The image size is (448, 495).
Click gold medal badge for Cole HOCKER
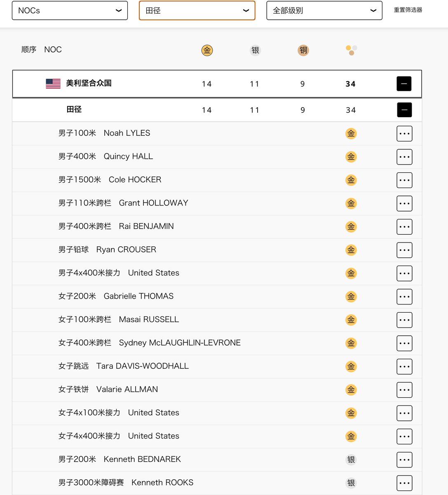[351, 180]
